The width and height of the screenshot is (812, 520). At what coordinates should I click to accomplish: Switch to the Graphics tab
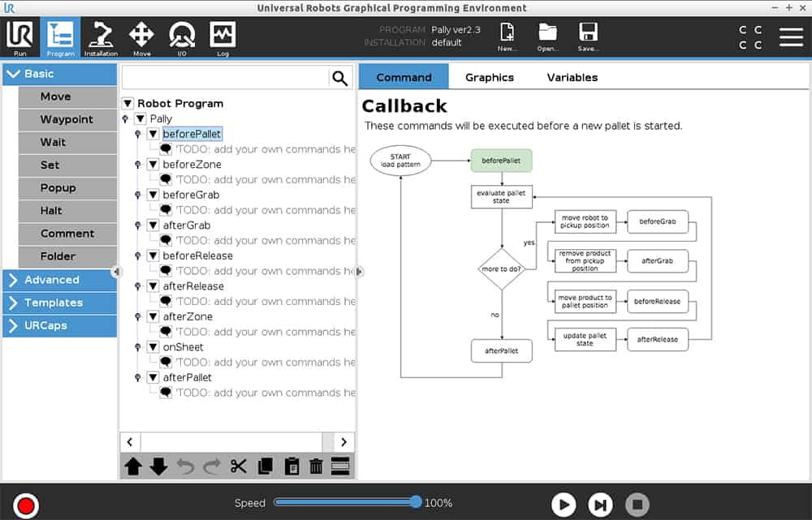click(x=490, y=77)
